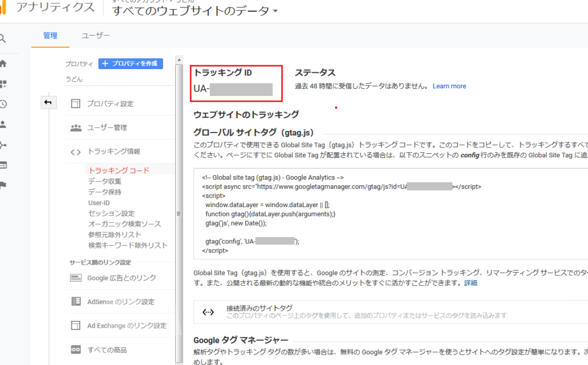This screenshot has width=588, height=365.
Task: Click the トラッキング情報 code brackets icon
Action: tap(76, 152)
